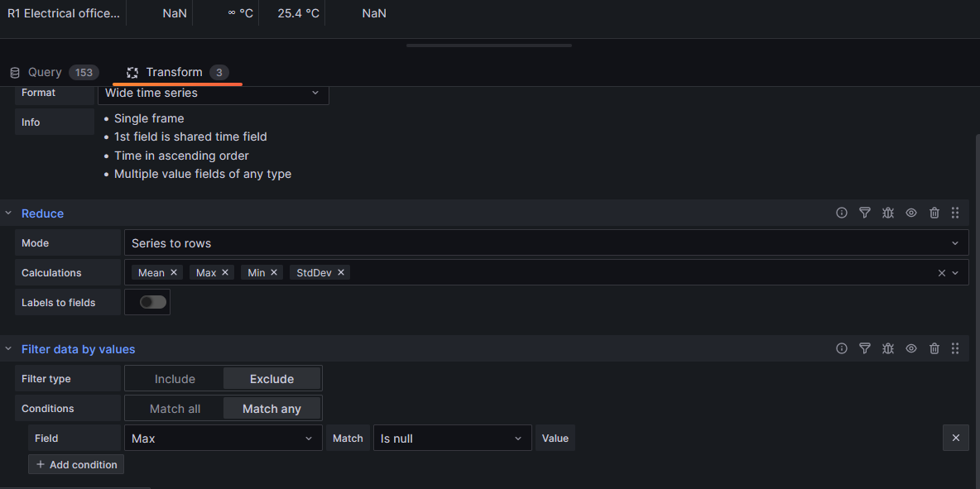980x489 pixels.
Task: Open the funnel filter icon on Reduce
Action: click(x=865, y=213)
